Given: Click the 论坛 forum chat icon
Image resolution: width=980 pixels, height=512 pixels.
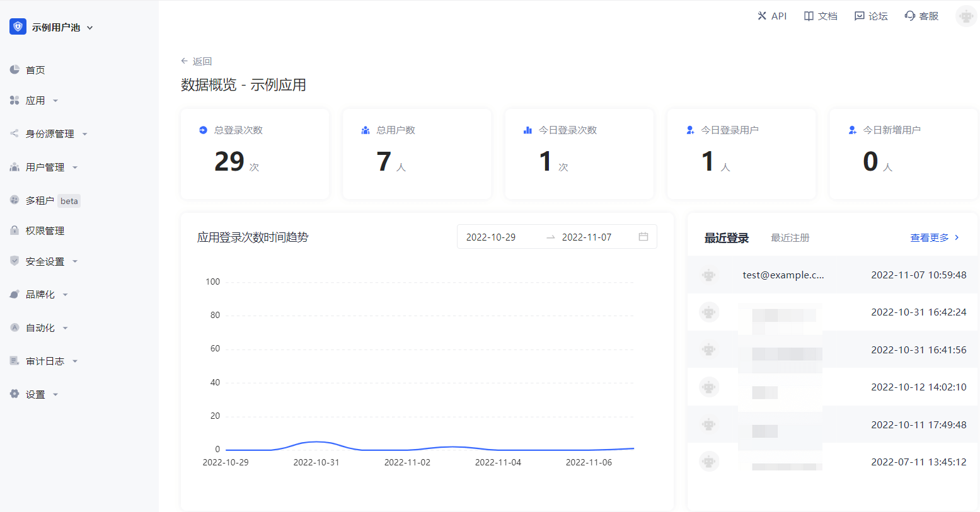Looking at the screenshot, I should [859, 16].
